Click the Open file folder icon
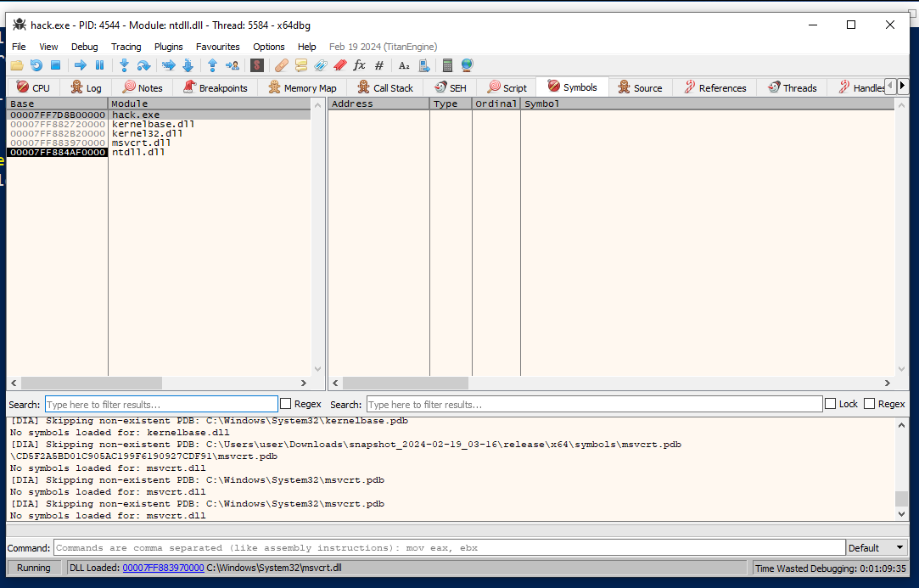This screenshot has height=588, width=919. pos(17,65)
